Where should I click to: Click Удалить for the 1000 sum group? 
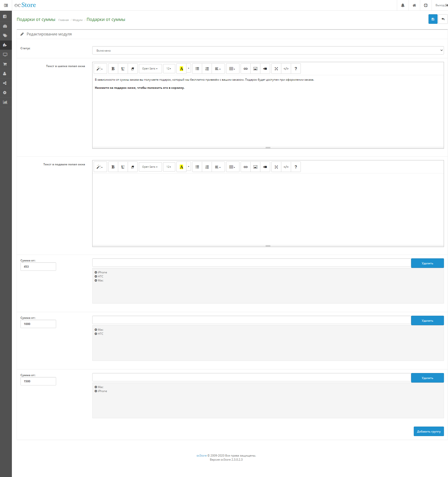click(x=427, y=320)
